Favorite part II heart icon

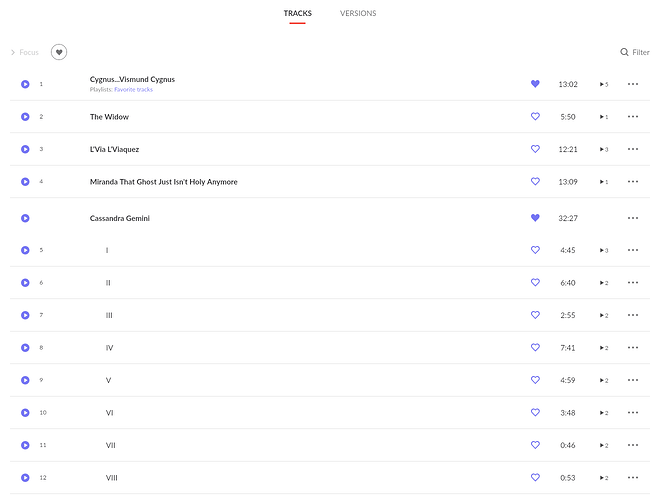pos(535,282)
